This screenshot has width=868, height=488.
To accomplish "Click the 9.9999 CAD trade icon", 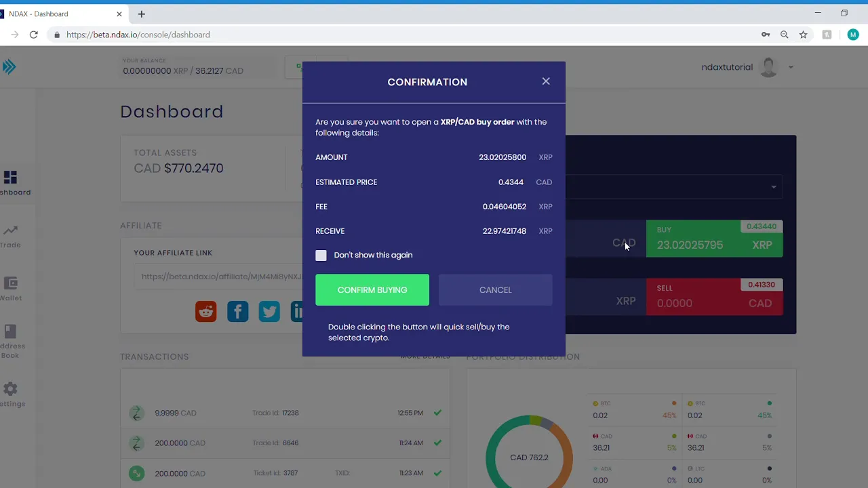I will [137, 413].
